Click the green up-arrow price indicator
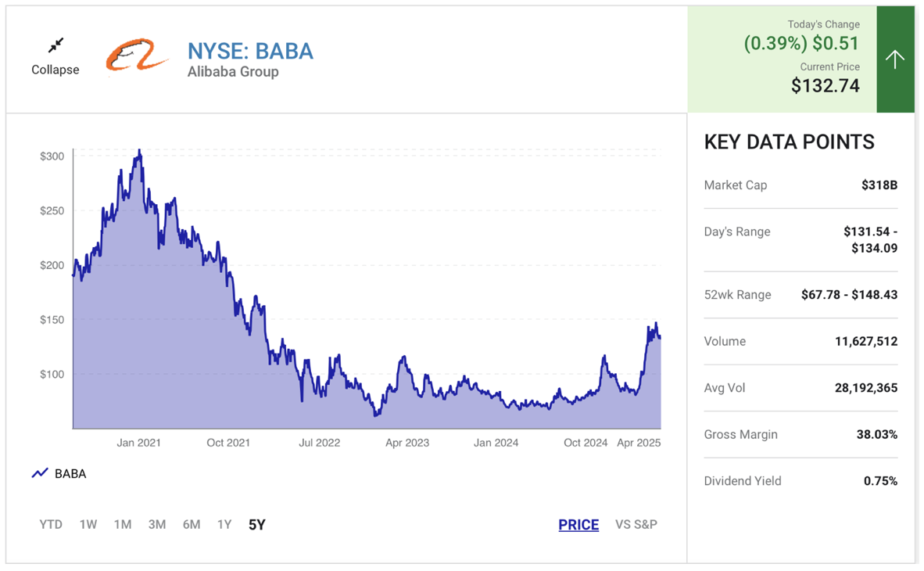The height and width of the screenshot is (571, 924). coord(895,59)
